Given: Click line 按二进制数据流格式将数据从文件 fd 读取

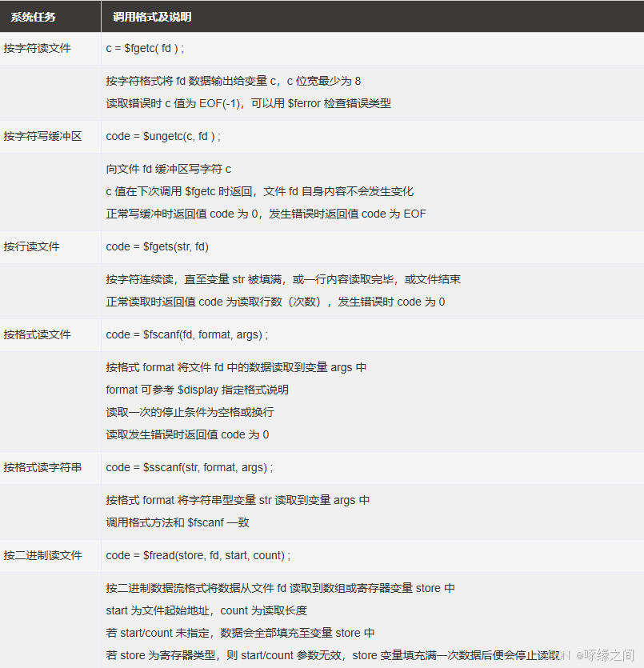Looking at the screenshot, I should 280,588.
